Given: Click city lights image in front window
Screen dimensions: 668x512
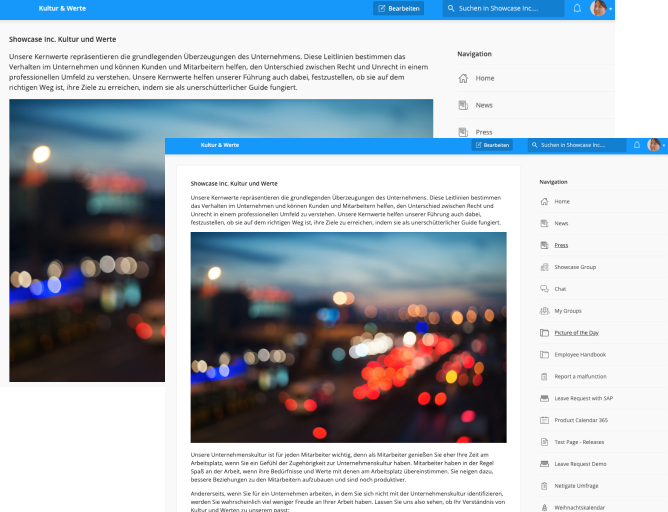Looking at the screenshot, I should pos(348,337).
